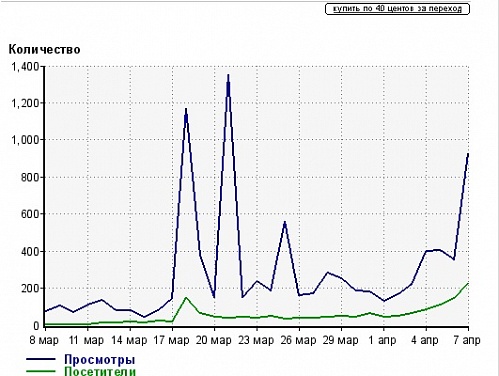This screenshot has height=376, width=499.
Task: Click the views peak near 25 мар
Action: 285,222
